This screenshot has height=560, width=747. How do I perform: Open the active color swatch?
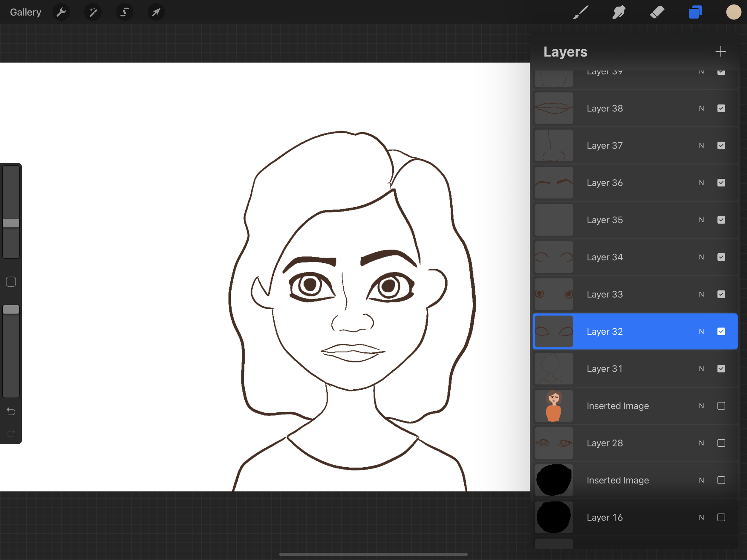734,13
